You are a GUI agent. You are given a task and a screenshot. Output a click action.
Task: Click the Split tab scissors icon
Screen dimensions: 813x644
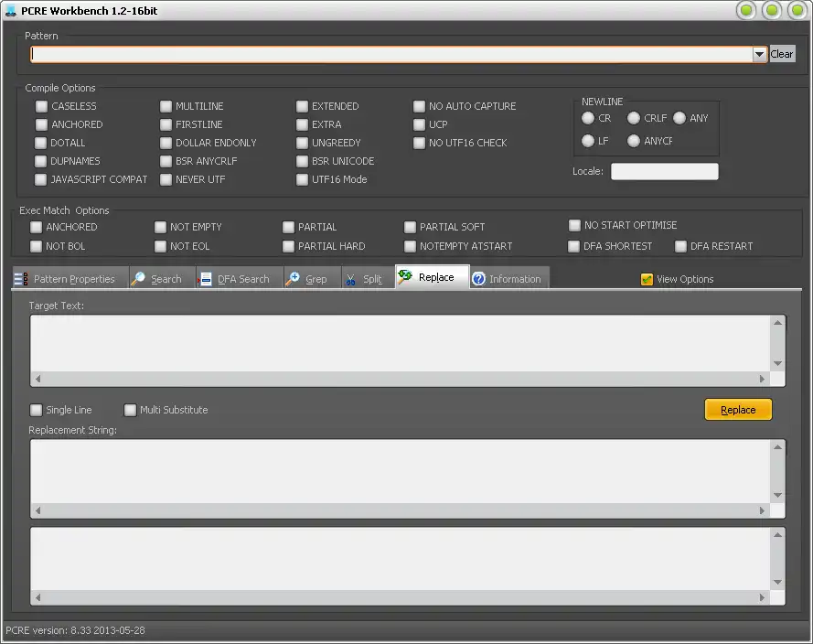coord(351,280)
